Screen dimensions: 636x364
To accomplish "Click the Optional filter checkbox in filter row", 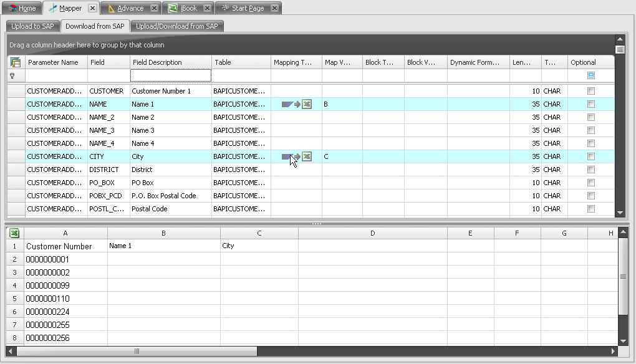I will pyautogui.click(x=591, y=75).
